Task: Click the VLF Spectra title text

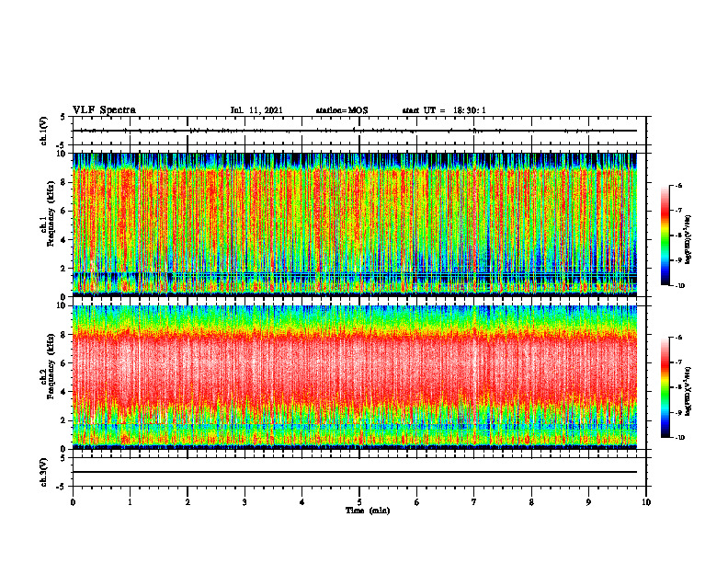Action: (104, 110)
